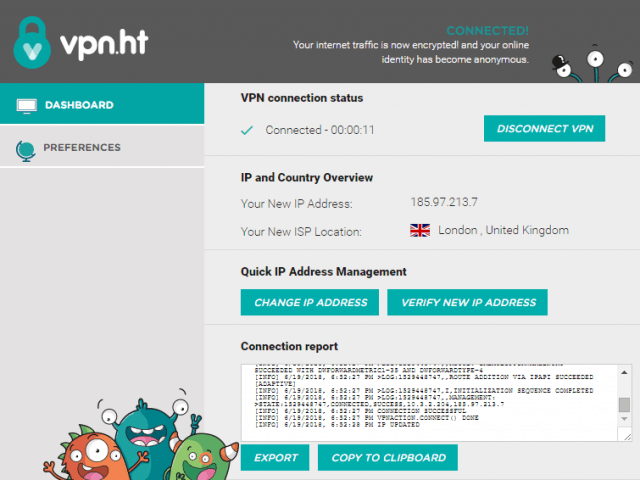Click the Dashboard monitor icon

(x=27, y=105)
